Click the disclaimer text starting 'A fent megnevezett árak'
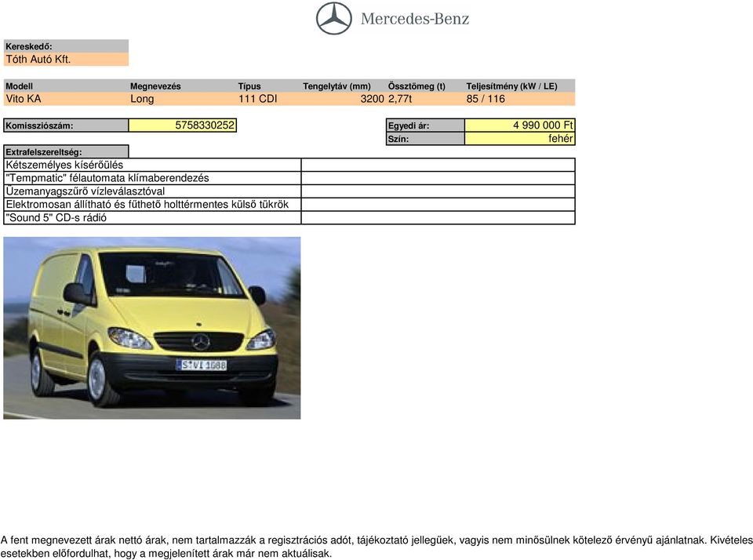 [x=376, y=547]
